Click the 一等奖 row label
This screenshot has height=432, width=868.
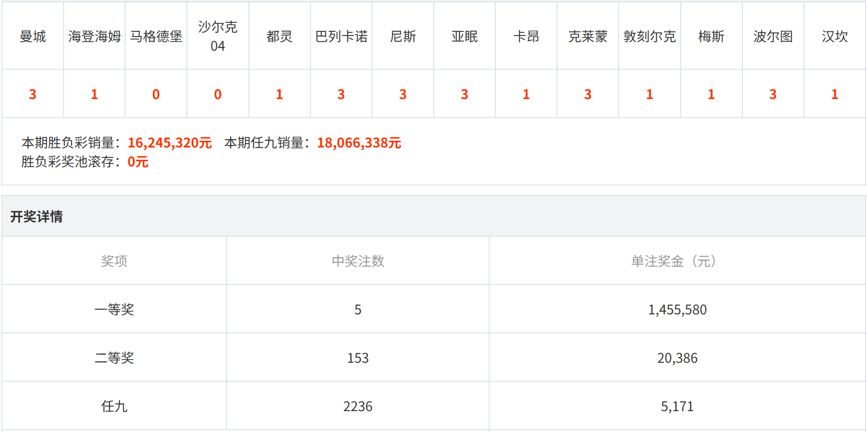(x=114, y=309)
